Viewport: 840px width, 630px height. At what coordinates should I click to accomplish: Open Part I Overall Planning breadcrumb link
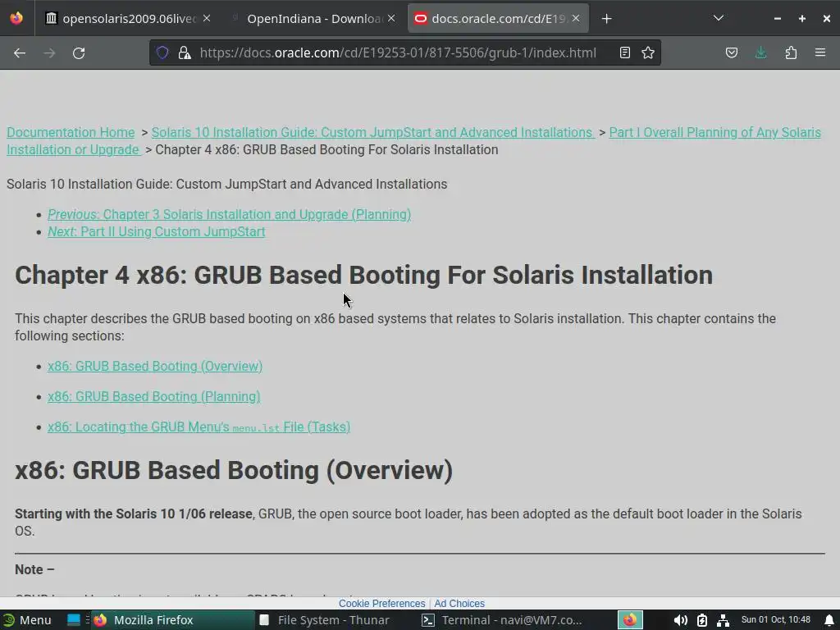[714, 132]
